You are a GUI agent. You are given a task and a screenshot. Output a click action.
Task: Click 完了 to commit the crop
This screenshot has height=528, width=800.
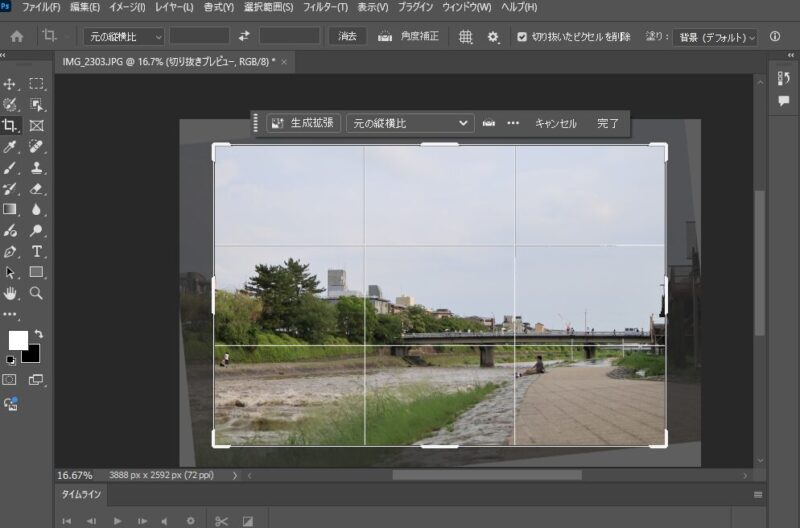coord(608,123)
